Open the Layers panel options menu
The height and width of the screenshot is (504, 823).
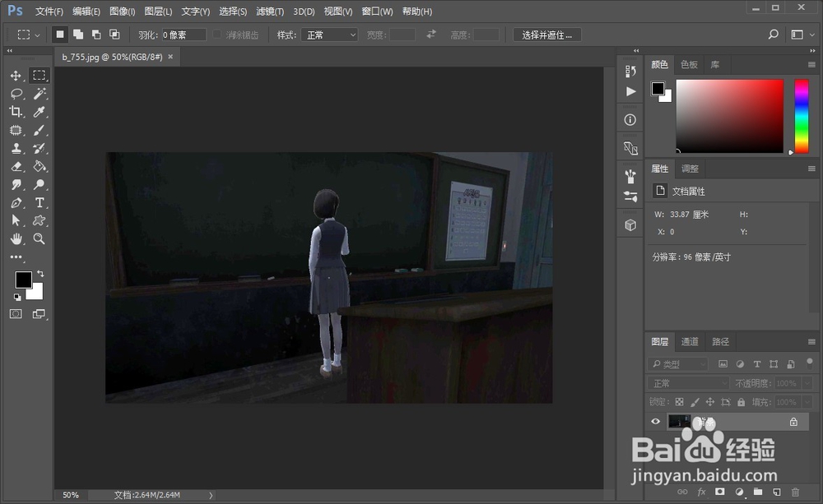pyautogui.click(x=811, y=341)
